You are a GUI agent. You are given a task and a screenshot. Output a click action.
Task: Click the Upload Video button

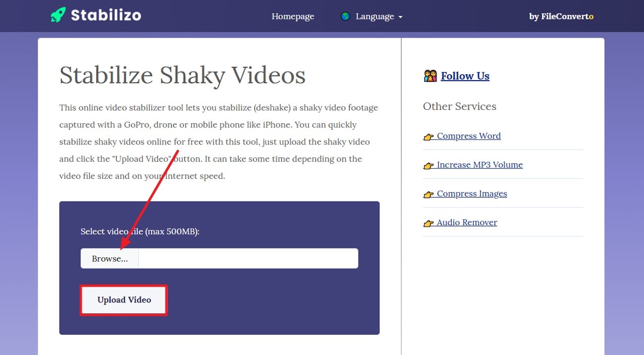[123, 300]
